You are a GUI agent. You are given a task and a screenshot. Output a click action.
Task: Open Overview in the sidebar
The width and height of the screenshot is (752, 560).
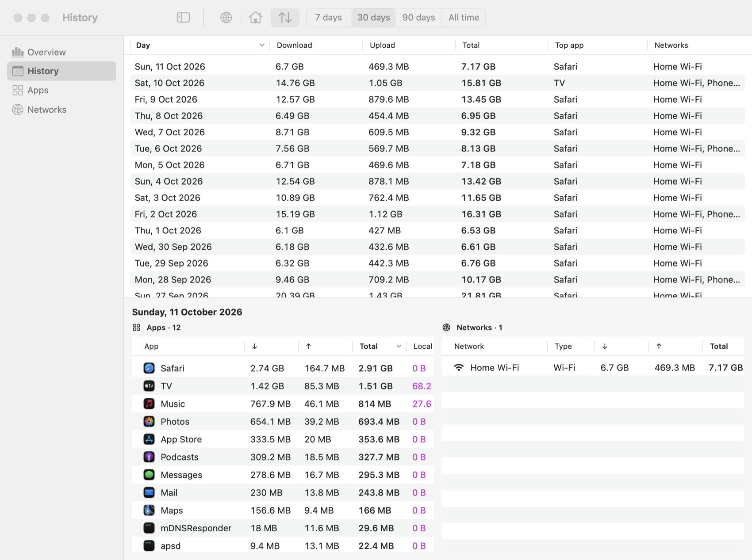click(61, 52)
